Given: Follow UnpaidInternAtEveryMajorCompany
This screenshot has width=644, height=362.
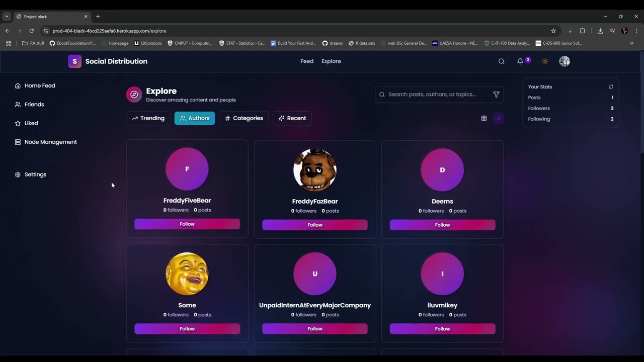Looking at the screenshot, I should pyautogui.click(x=315, y=329).
